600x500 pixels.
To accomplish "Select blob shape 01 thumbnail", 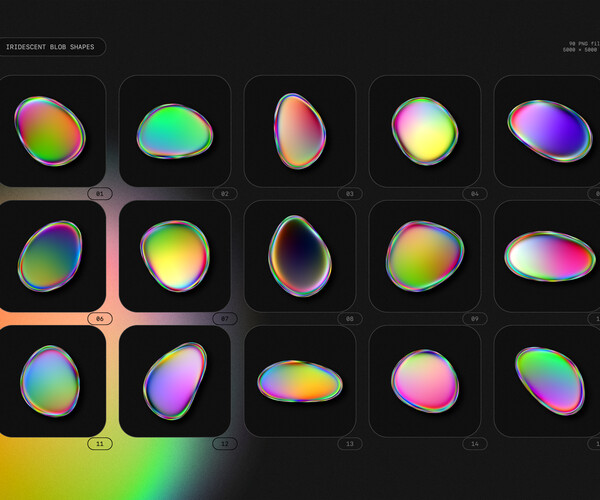I will [50, 131].
